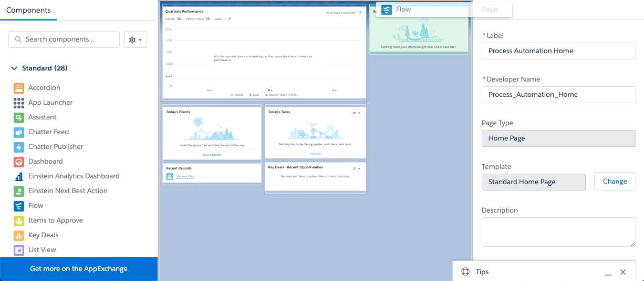Click the Search components field
This screenshot has width=644, height=281.
(64, 39)
